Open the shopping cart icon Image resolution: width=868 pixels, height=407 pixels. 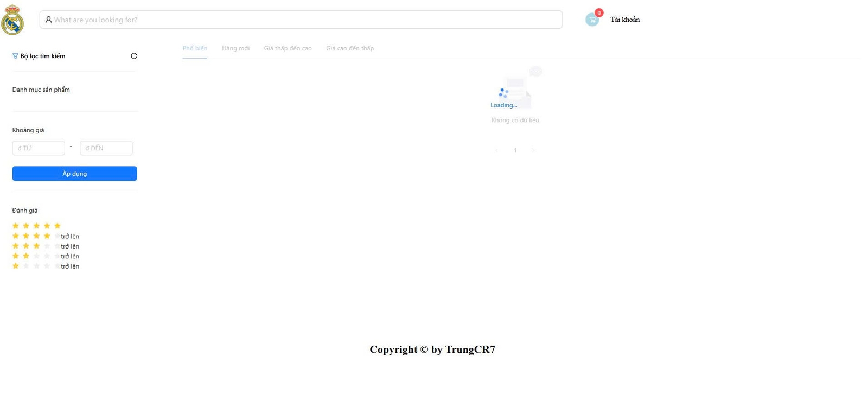(x=592, y=20)
